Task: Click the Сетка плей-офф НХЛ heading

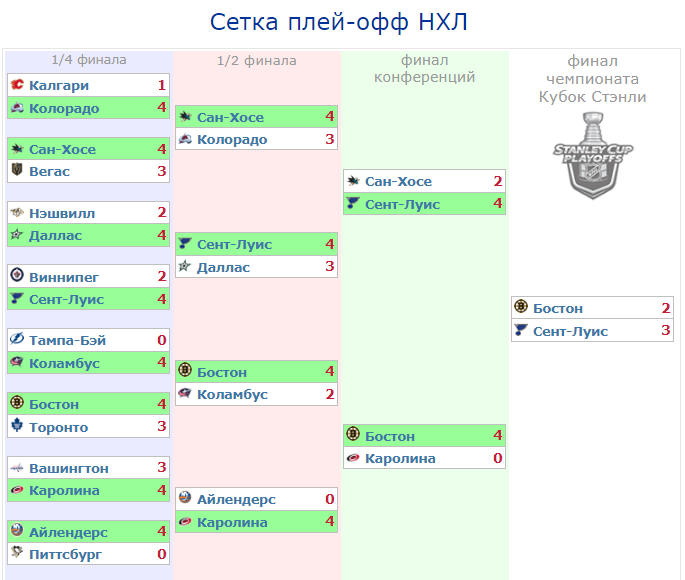Action: (x=339, y=22)
